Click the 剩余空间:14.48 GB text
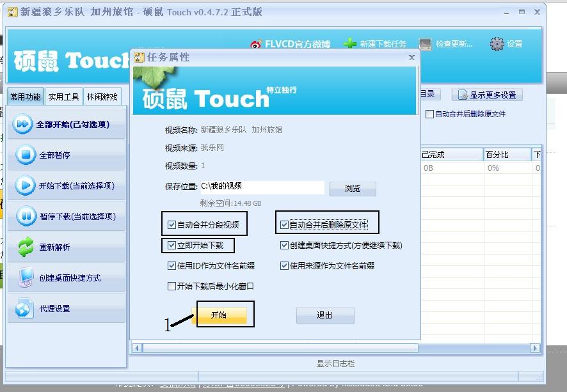Image resolution: width=567 pixels, height=392 pixels. (231, 203)
